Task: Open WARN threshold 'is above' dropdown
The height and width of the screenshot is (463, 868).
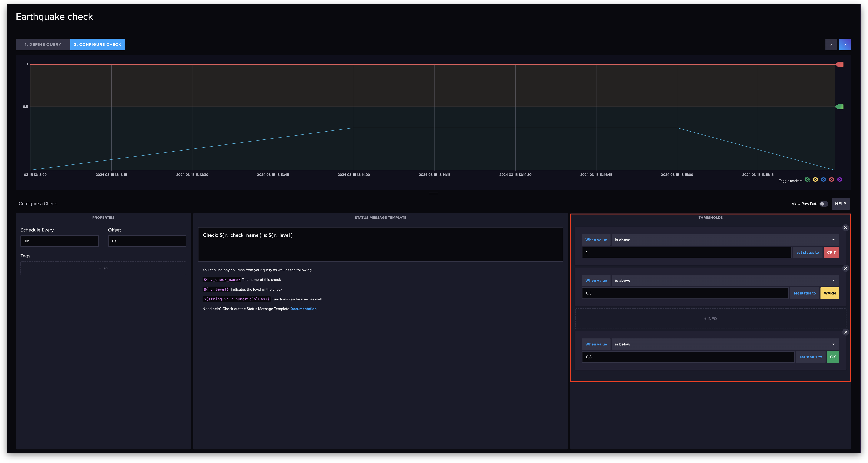Action: click(x=725, y=280)
